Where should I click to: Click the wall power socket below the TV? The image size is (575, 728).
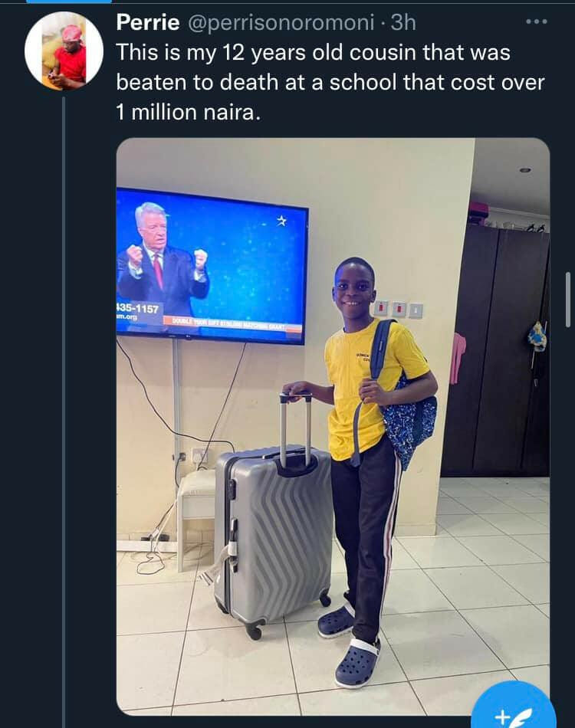pos(200,457)
